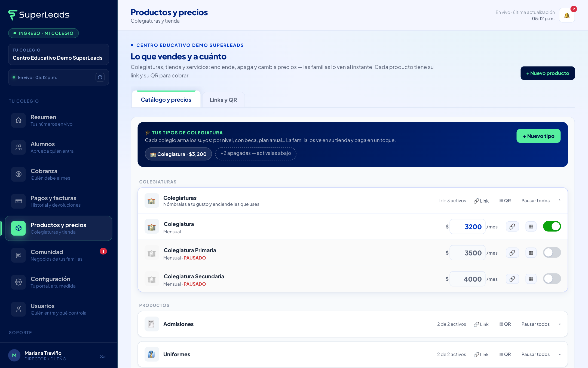Expand the Admisiones group arrow

560,324
